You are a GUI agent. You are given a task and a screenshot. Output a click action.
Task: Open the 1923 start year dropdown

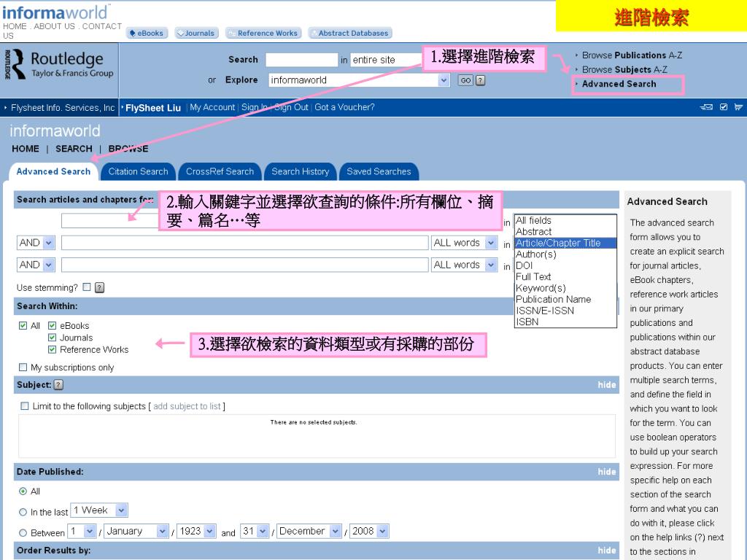point(197,531)
